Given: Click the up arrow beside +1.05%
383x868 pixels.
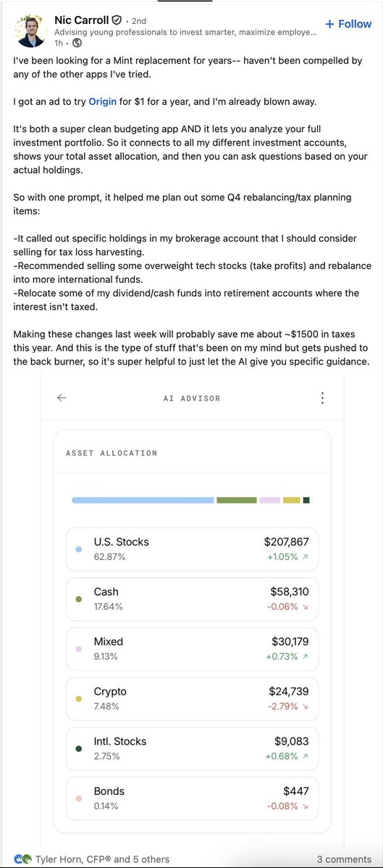Looking at the screenshot, I should (x=305, y=557).
